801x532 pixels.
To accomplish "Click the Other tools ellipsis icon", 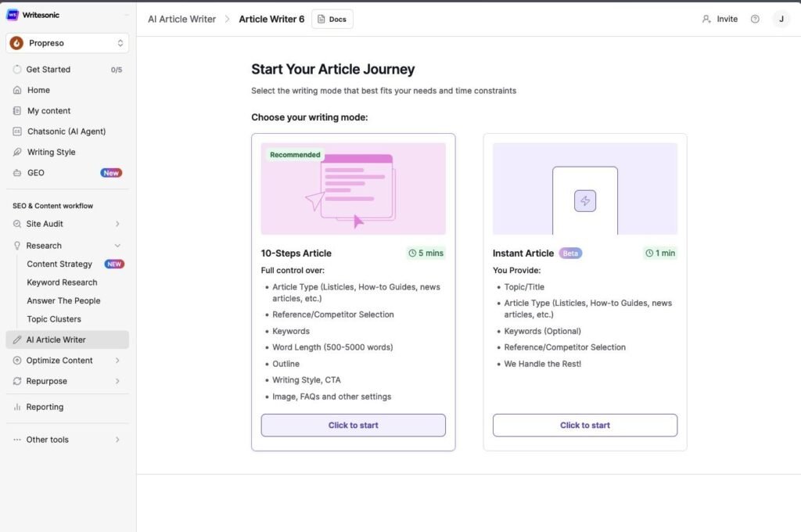I will pyautogui.click(x=17, y=440).
